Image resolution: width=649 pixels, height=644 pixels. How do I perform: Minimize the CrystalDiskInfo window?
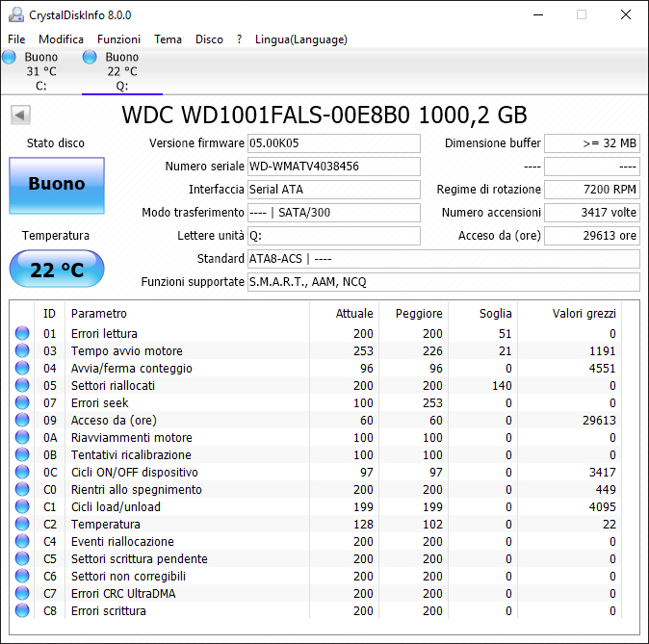[538, 14]
